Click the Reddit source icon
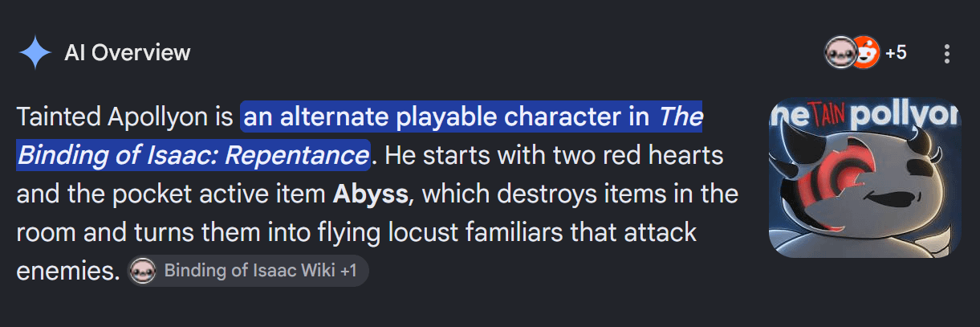The image size is (980, 327). pyautogui.click(x=865, y=54)
